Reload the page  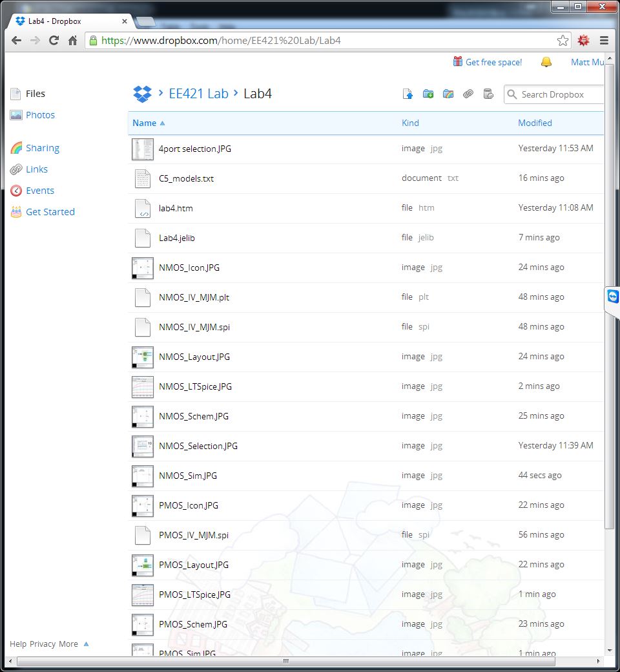pyautogui.click(x=54, y=40)
